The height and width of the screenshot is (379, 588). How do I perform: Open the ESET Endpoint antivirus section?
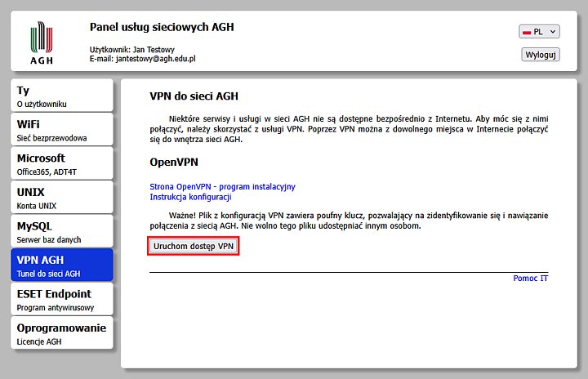[62, 299]
